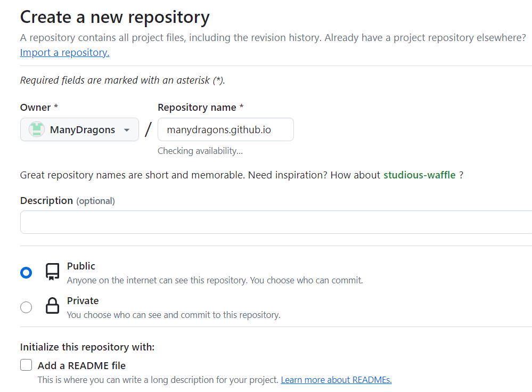Click the Private lock icon
The width and height of the screenshot is (532, 392).
52,306
